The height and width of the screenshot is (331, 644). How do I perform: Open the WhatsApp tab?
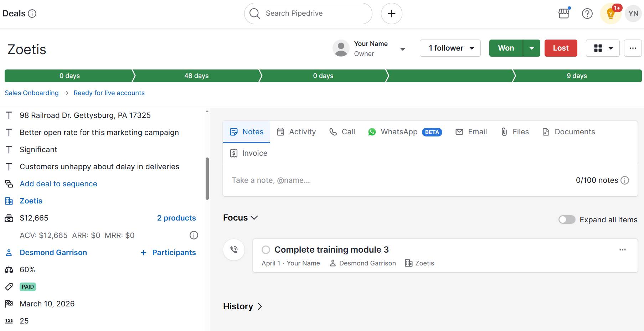(x=405, y=132)
